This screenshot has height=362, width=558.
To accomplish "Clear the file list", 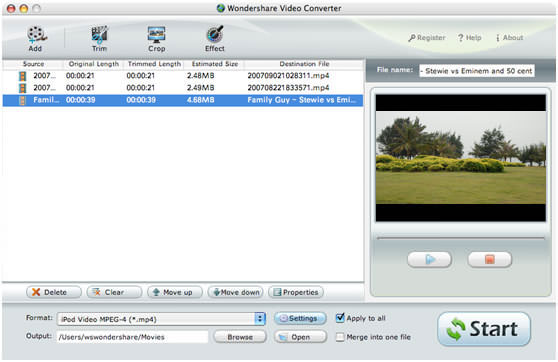I will [114, 292].
